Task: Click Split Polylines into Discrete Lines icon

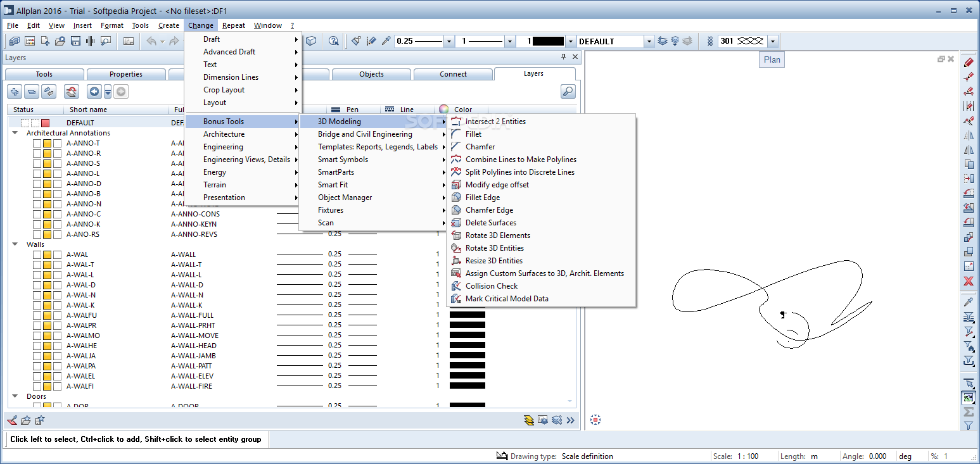Action: [x=455, y=172]
